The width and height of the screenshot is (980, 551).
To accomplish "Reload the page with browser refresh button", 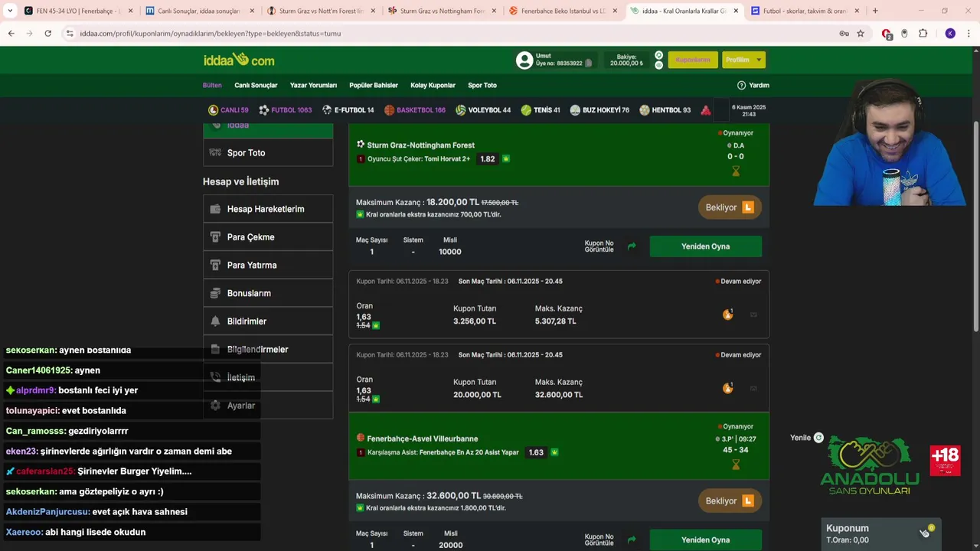I will (x=47, y=34).
